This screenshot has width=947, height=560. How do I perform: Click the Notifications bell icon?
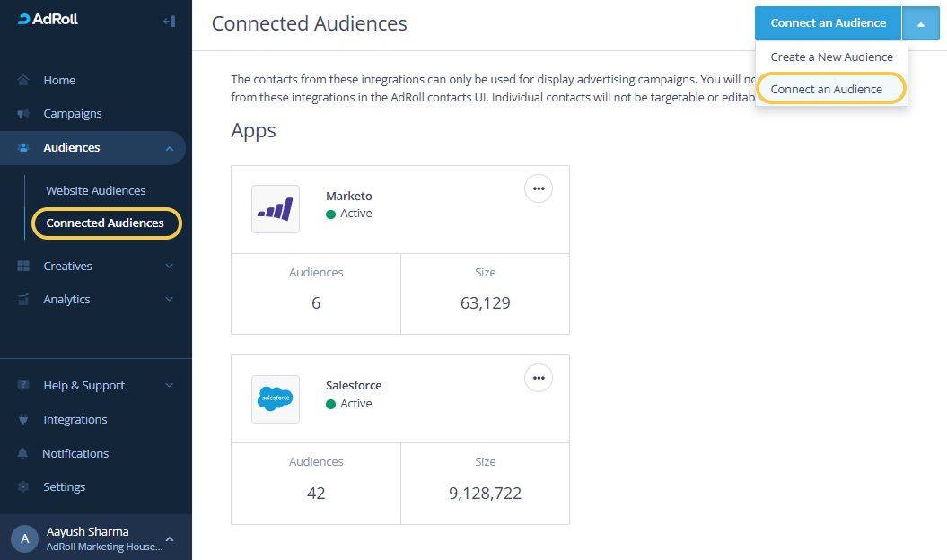(23, 454)
